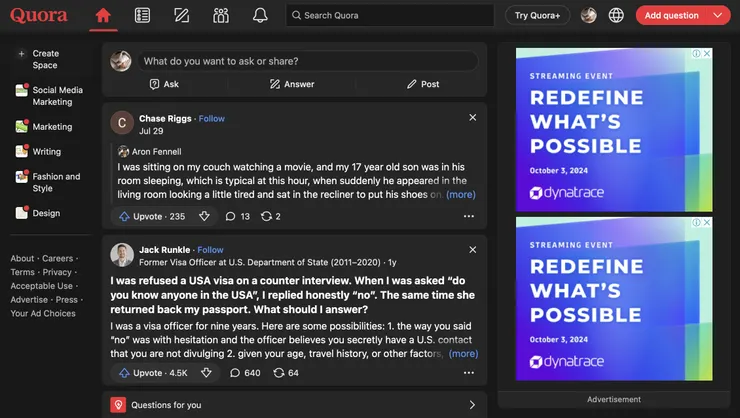Image resolution: width=740 pixels, height=418 pixels.
Task: Open more options on Chase Riggs post
Action: point(469,216)
